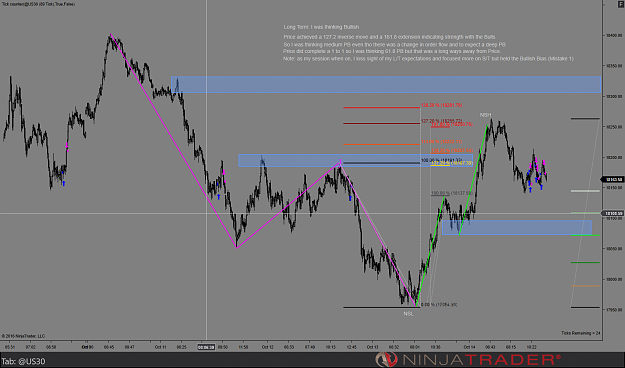Click the 'Long Term: I was thinking Bullish' note
This screenshot has height=368, width=625.
321,27
